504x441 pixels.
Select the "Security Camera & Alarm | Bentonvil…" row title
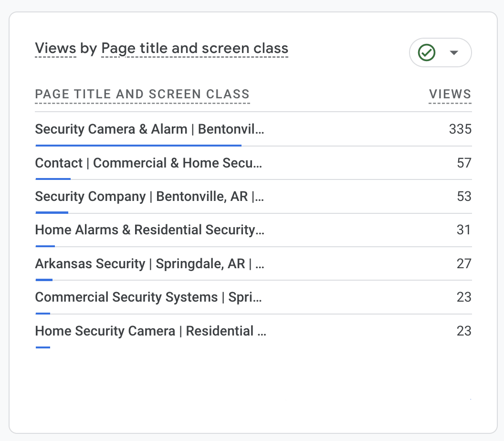point(149,129)
